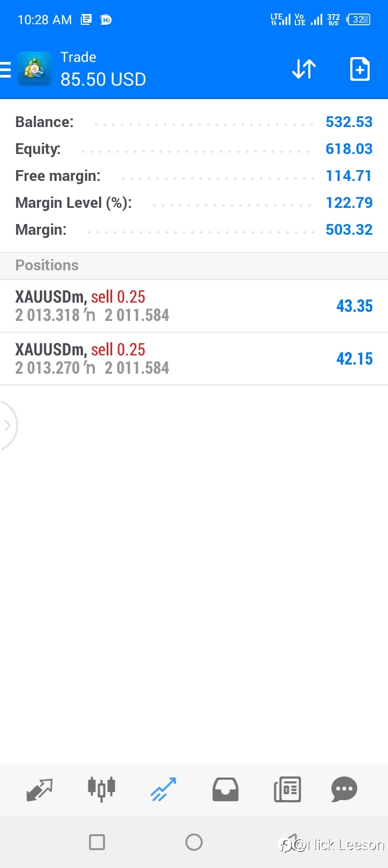Open the hamburger menu
This screenshot has height=868, width=388.
[5, 70]
